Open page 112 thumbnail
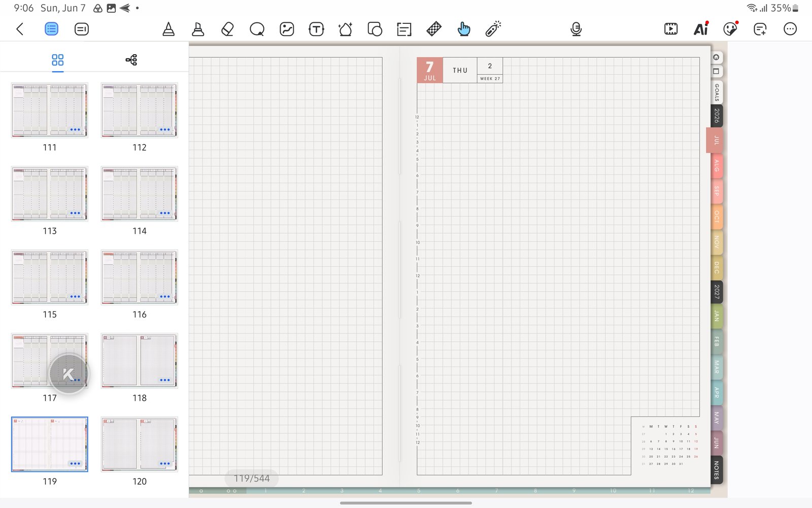 pyautogui.click(x=140, y=110)
